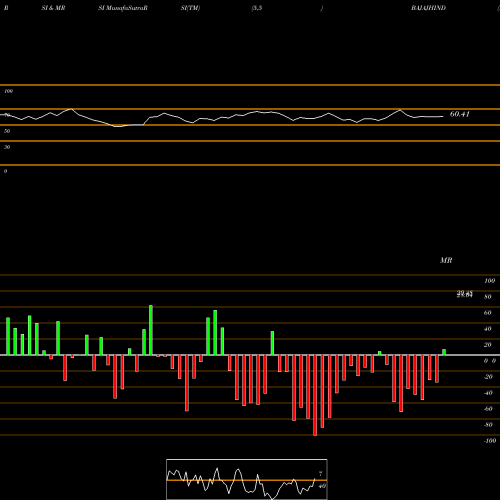The height and width of the screenshot is (500, 500).
Task: Click the -100 label on MR axis
Action: [x=490, y=441]
